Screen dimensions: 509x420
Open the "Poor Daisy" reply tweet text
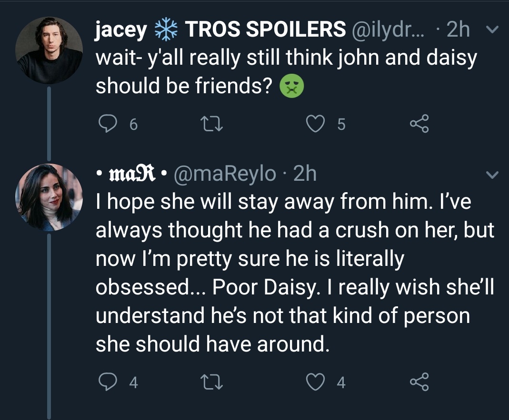[x=294, y=273]
